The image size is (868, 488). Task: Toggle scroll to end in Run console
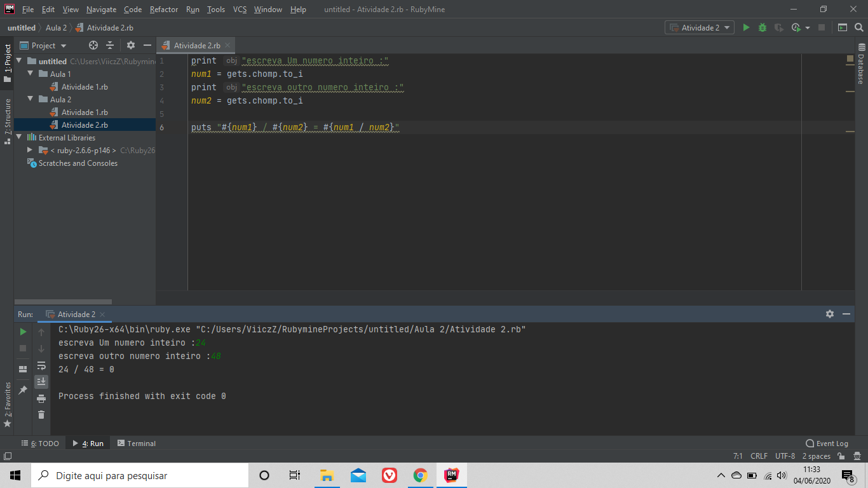click(x=41, y=381)
